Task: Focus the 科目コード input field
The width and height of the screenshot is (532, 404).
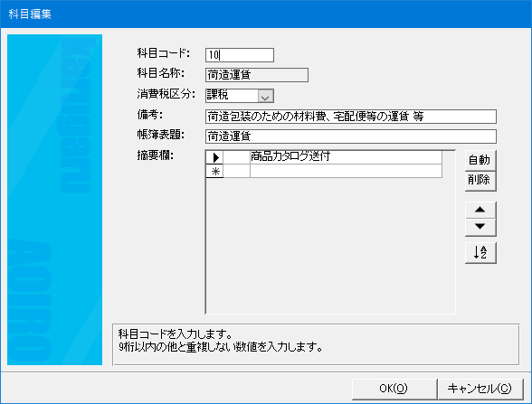Action: click(240, 55)
